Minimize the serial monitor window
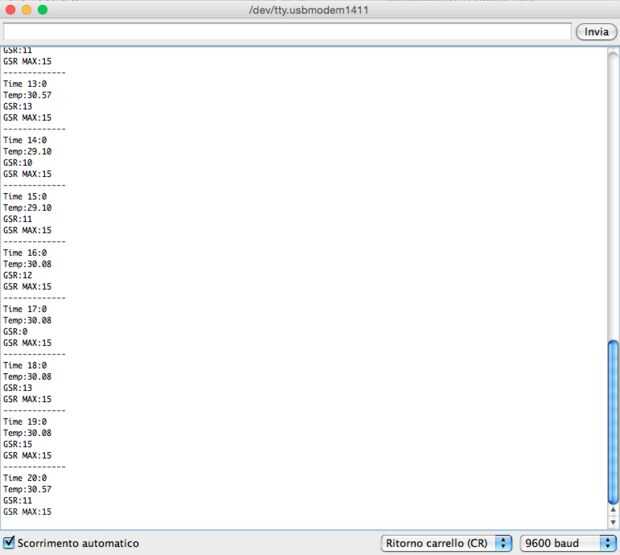 click(26, 10)
